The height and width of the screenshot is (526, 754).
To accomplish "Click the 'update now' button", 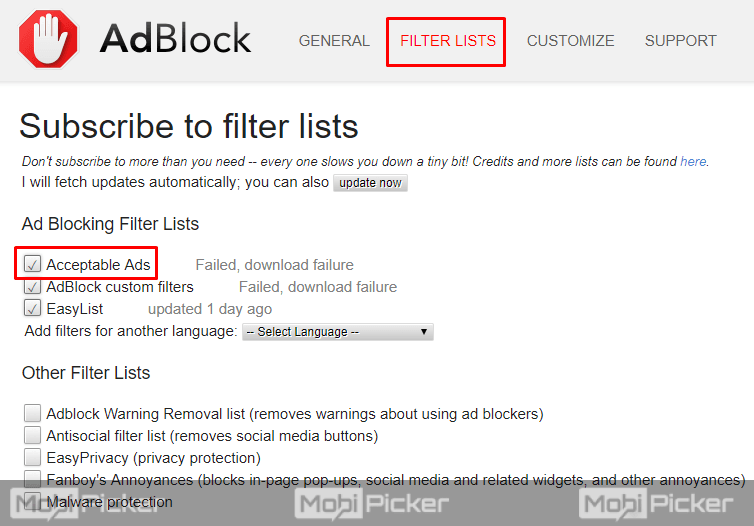I will 370,183.
